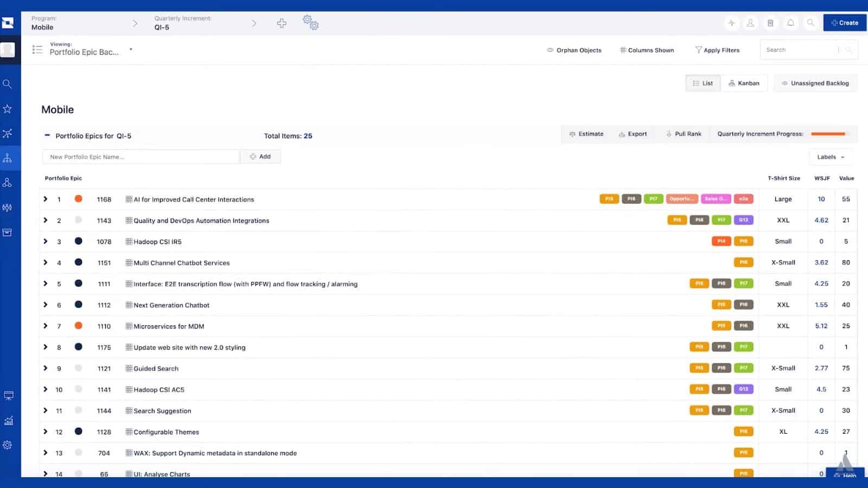Select the List view tab
The image size is (868, 488).
point(703,83)
